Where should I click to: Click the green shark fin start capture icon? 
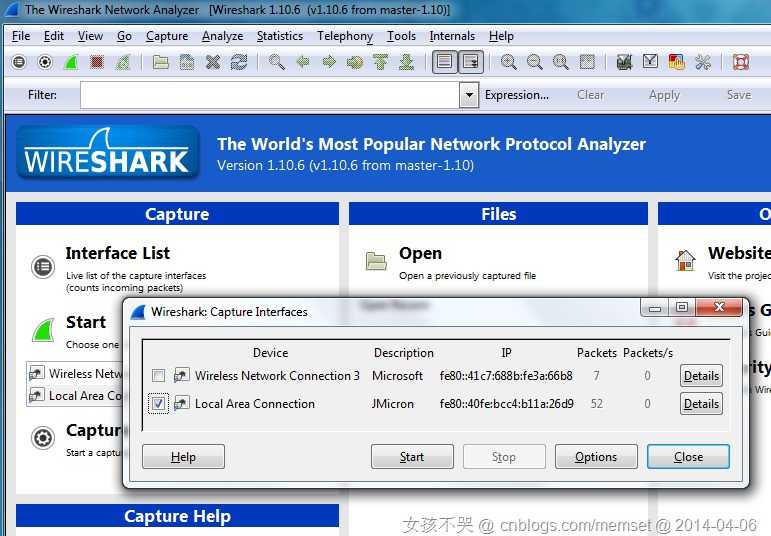click(x=71, y=62)
